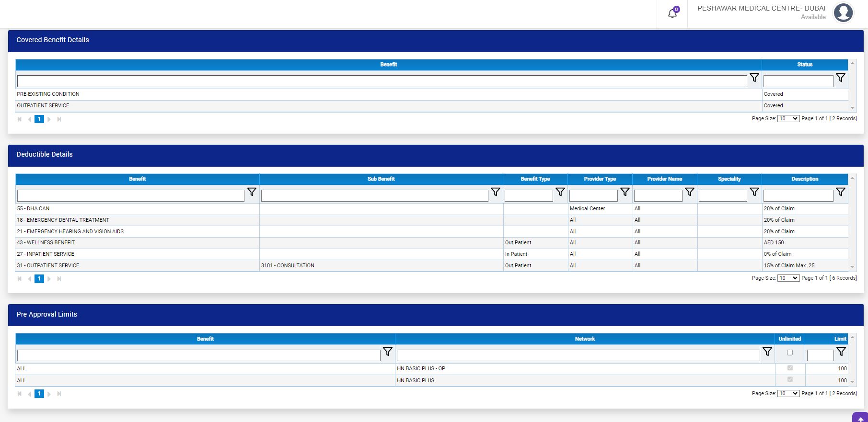Open Page Size dropdown in Deductible Details
868x422 pixels.
[788, 278]
